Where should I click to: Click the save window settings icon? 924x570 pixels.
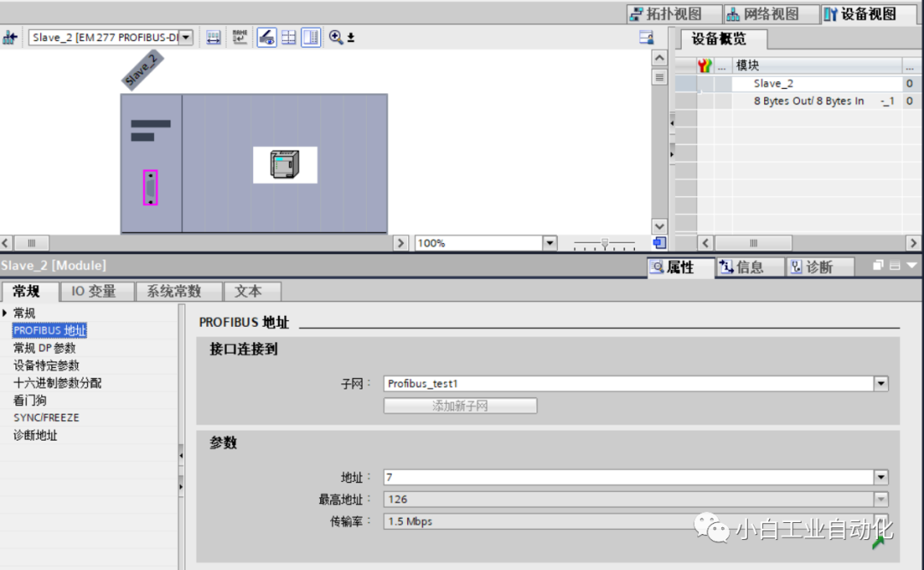coord(647,37)
